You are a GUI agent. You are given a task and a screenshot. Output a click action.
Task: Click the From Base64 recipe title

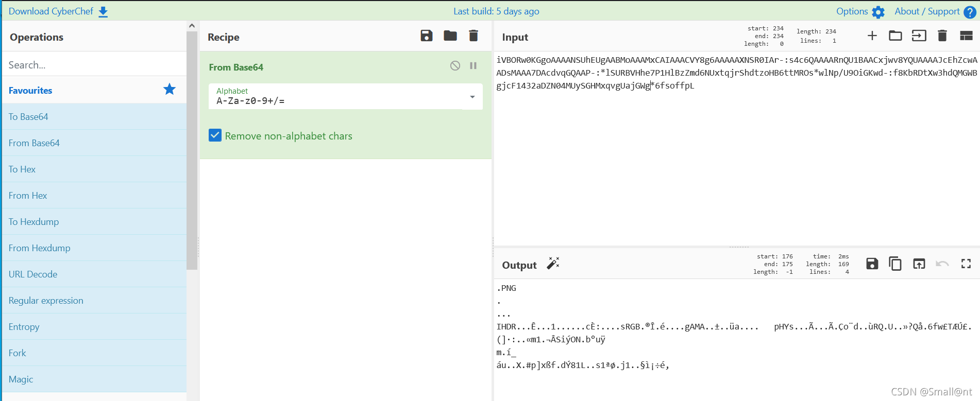(x=236, y=67)
